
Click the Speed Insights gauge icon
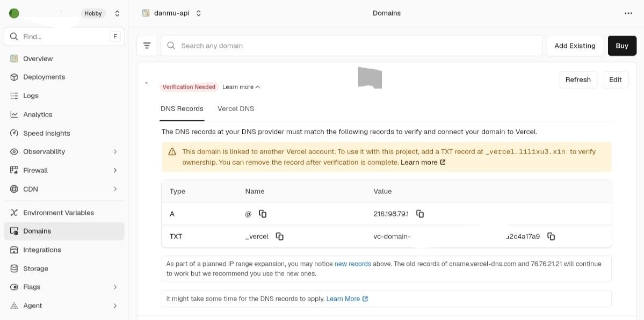click(x=14, y=133)
